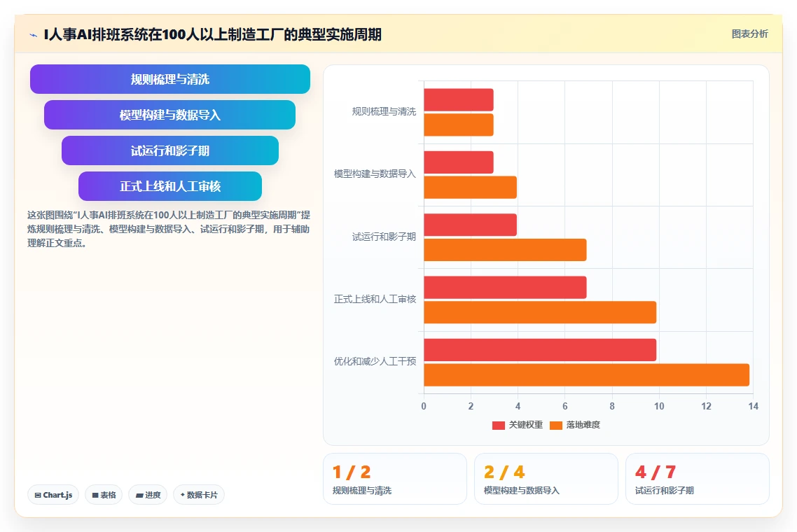Select the 试运行和影子期 funnel stage
This screenshot has height=532, width=797.
[169, 150]
